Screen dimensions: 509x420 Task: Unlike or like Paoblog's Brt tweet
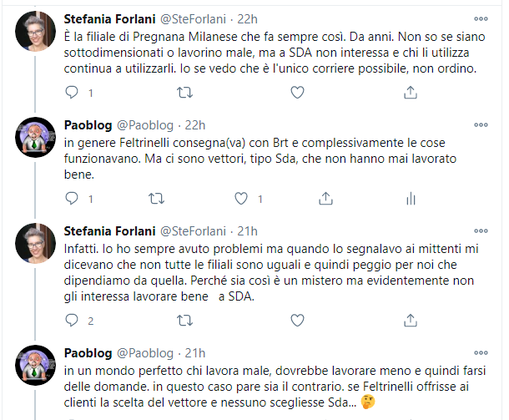[241, 200]
